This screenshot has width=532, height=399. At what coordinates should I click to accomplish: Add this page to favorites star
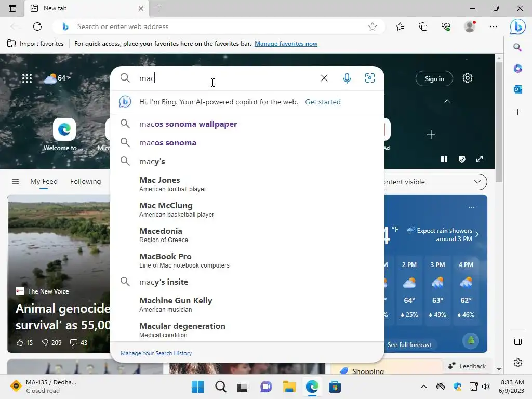373,26
